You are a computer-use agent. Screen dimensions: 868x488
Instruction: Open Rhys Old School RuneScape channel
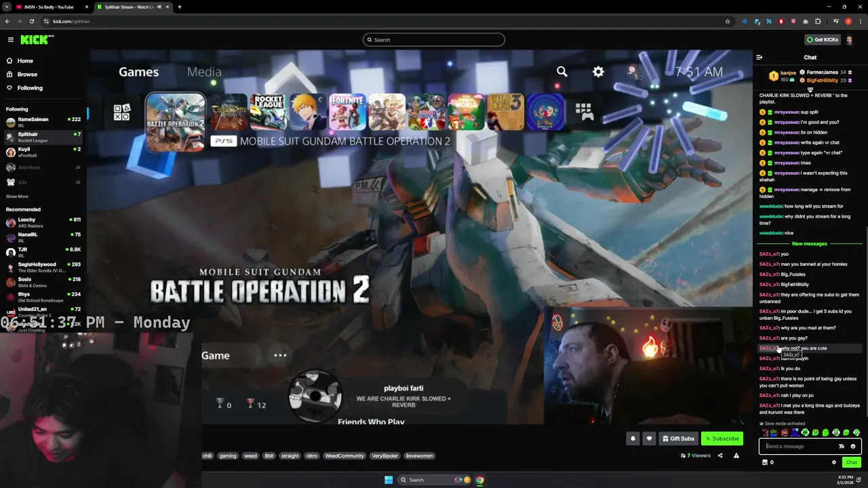pyautogui.click(x=43, y=297)
